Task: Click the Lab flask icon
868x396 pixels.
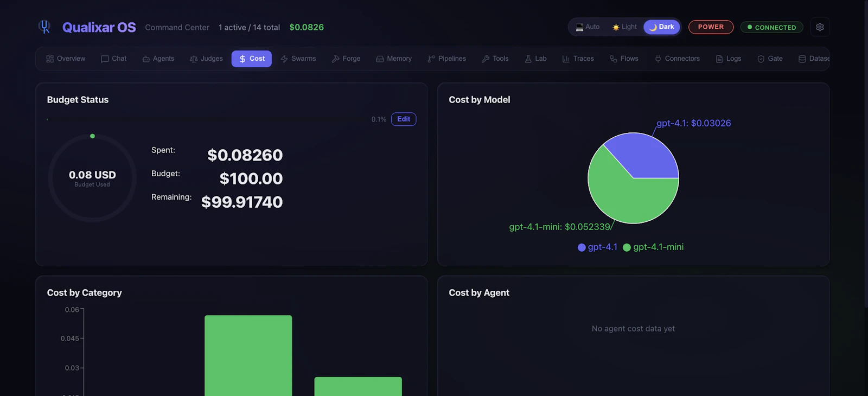Action: (x=528, y=59)
